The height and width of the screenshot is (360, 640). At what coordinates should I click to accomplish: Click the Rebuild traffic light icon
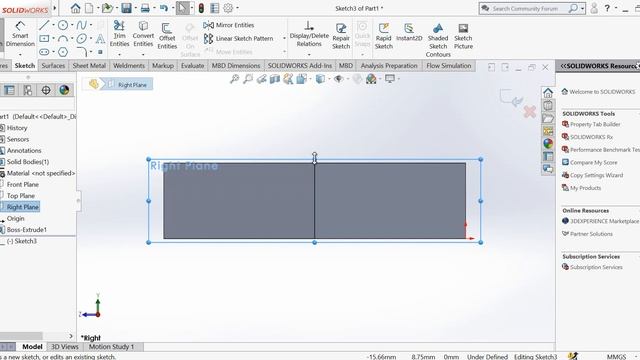201,8
